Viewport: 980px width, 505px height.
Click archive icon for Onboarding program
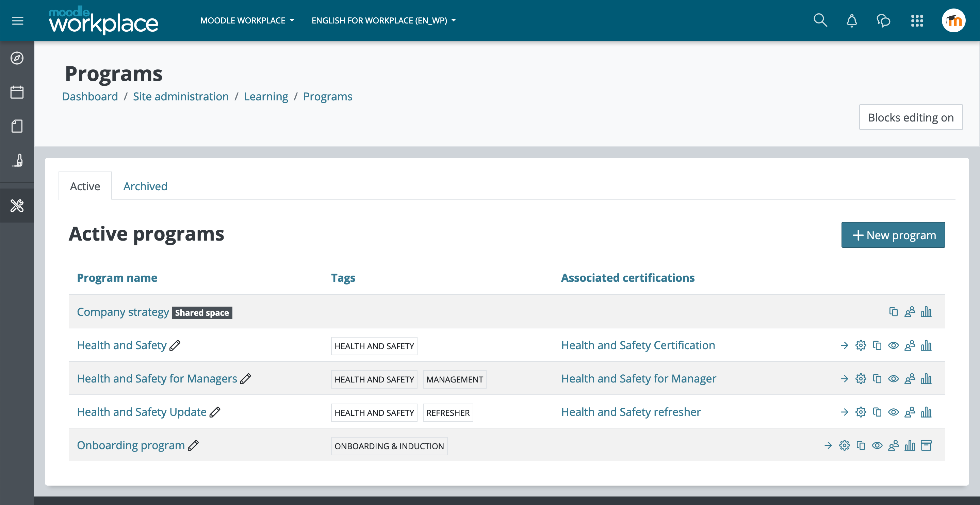926,445
